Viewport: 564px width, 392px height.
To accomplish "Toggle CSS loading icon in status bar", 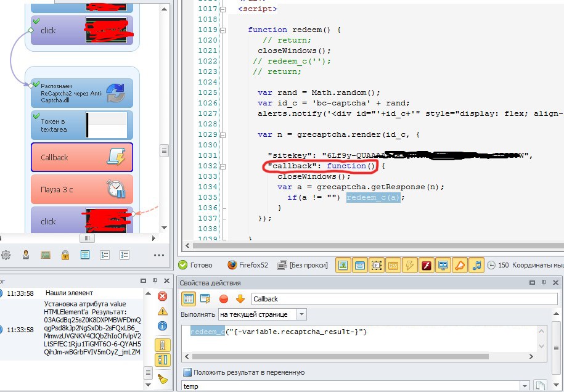I will (392, 265).
